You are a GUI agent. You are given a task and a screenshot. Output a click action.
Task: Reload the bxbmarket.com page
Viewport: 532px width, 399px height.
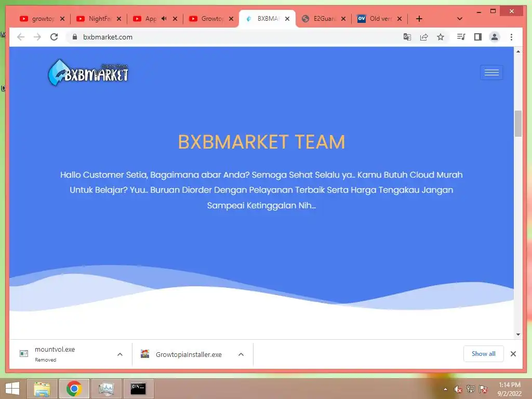pyautogui.click(x=54, y=37)
